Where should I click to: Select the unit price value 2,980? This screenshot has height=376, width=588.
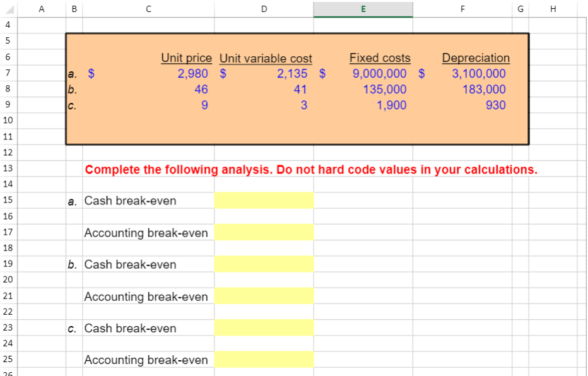[x=193, y=73]
